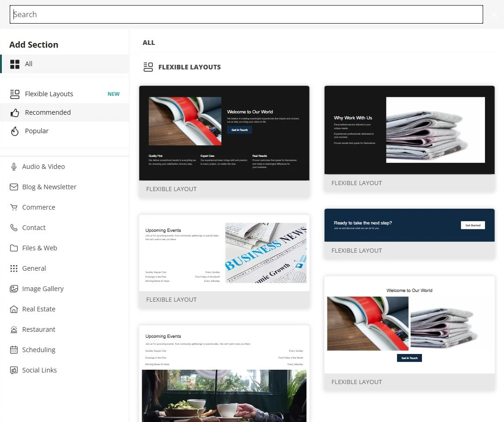Click the Recommended thumbs-up icon
The height and width of the screenshot is (422, 504).
15,113
